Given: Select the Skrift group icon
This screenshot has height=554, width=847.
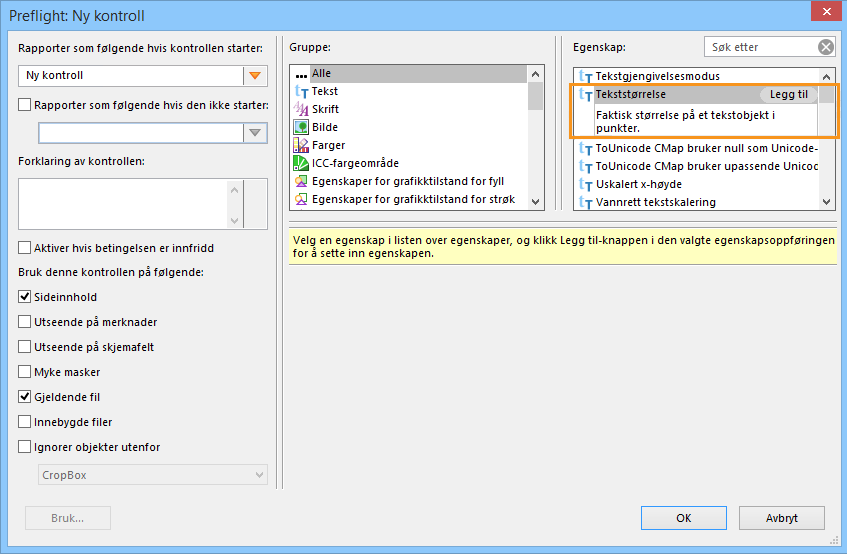Looking at the screenshot, I should 301,109.
